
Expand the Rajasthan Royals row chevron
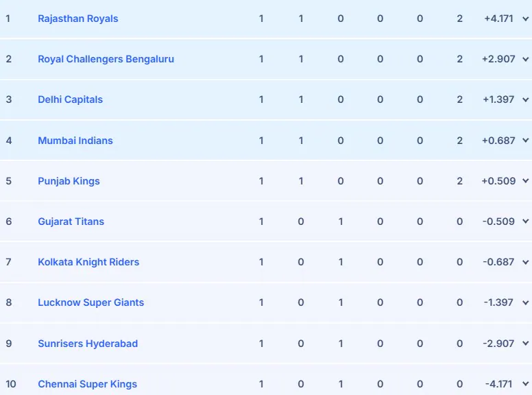coord(526,19)
